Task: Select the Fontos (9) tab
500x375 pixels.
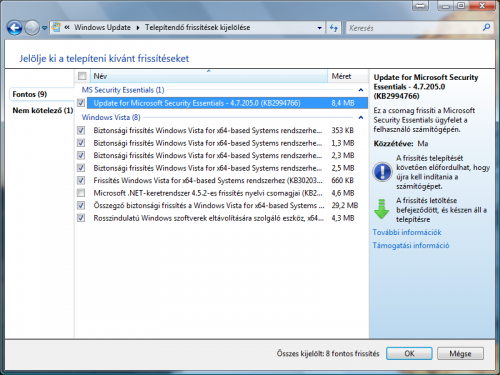Action: [30, 94]
